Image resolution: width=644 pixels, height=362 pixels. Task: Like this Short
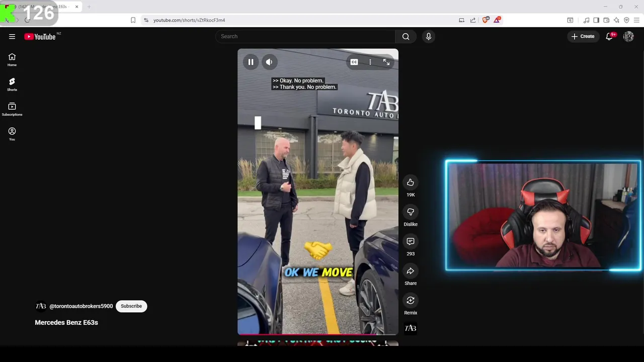411,183
